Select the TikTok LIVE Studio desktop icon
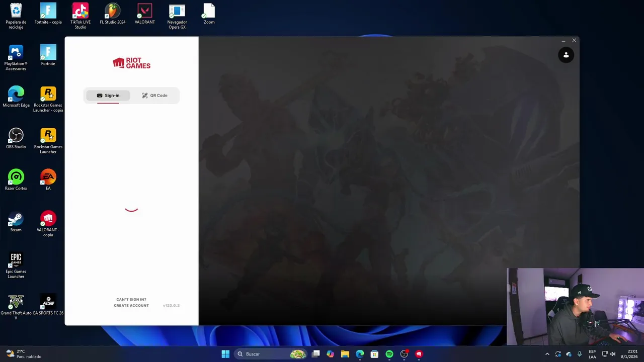The height and width of the screenshot is (362, 644). point(80,16)
